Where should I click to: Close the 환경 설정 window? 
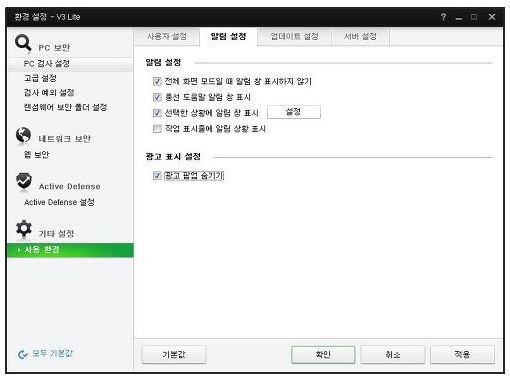click(492, 17)
